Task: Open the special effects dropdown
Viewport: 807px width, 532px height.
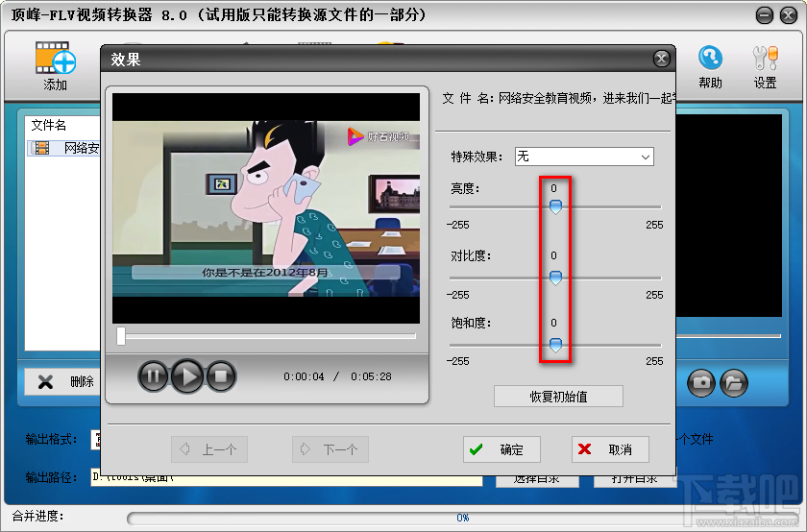Action: click(x=584, y=157)
